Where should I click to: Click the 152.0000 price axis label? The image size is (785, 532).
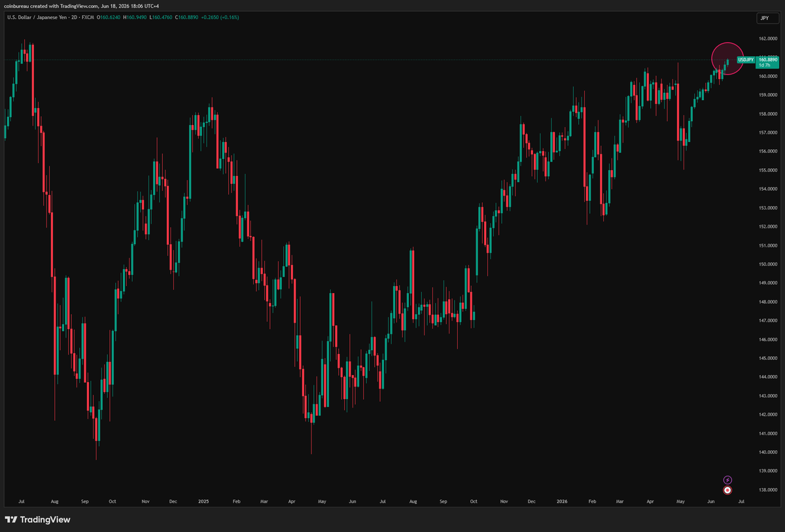[767, 227]
